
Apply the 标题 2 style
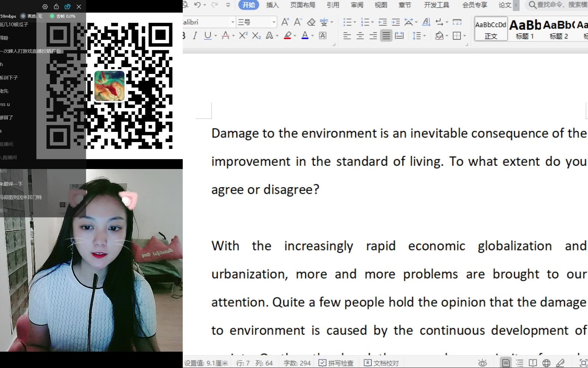[x=559, y=29]
